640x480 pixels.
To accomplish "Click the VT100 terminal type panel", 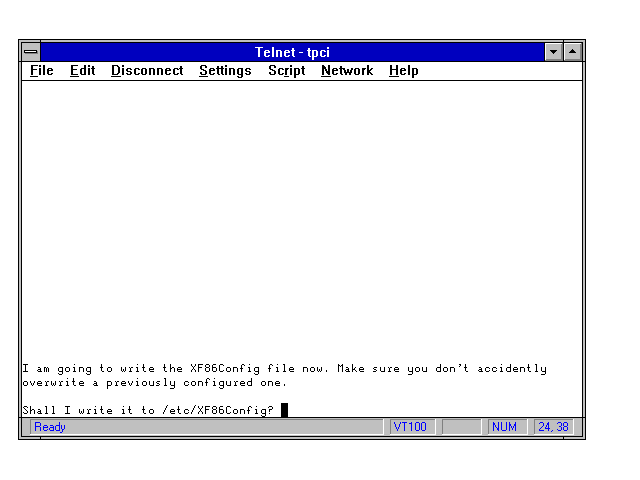I will click(x=410, y=427).
